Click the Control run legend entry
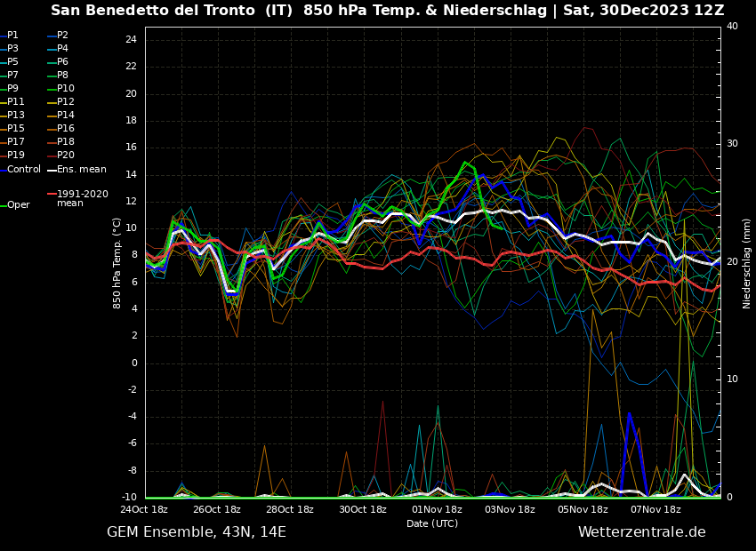The width and height of the screenshot is (756, 551). [x=23, y=170]
